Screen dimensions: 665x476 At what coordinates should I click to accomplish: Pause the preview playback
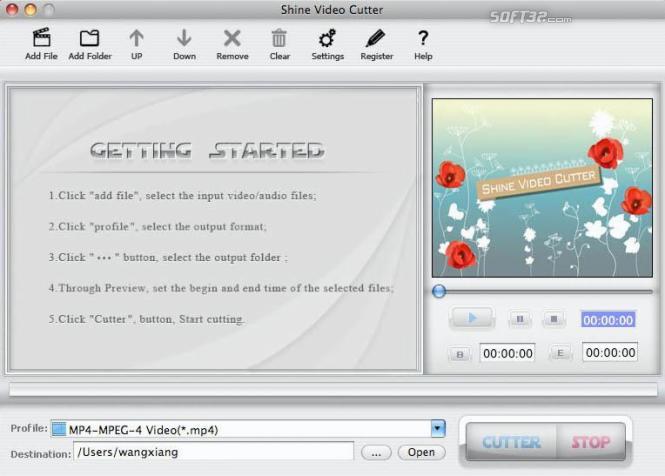pyautogui.click(x=520, y=319)
